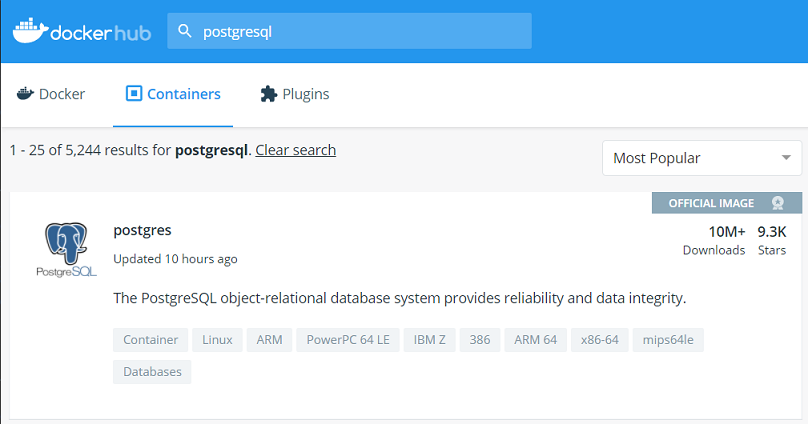The image size is (808, 424).
Task: Select the ARM 64 tag chip
Action: (x=535, y=340)
